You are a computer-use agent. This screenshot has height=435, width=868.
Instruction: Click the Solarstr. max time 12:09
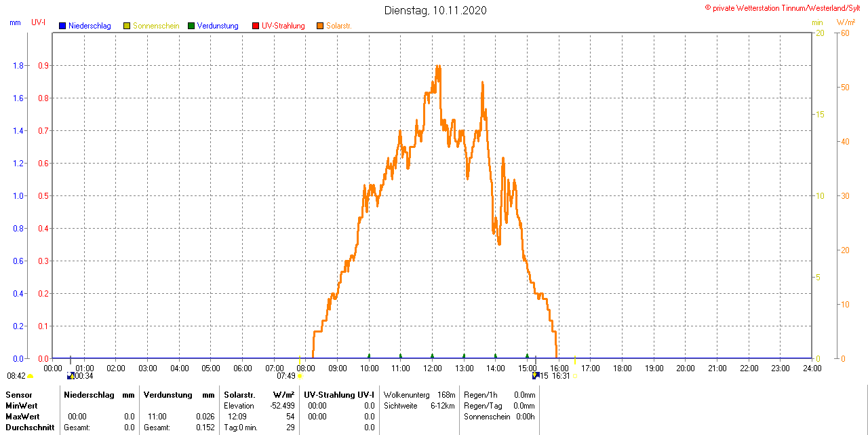(237, 417)
